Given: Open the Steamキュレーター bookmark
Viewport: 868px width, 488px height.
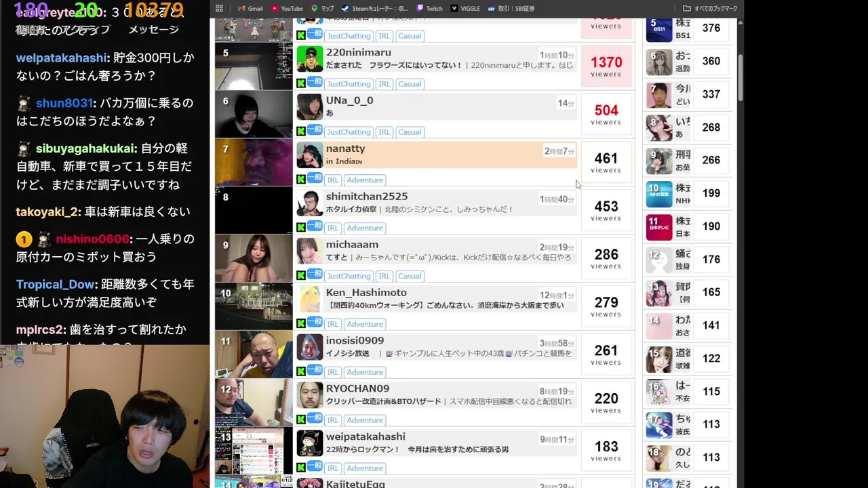Looking at the screenshot, I should [375, 8].
